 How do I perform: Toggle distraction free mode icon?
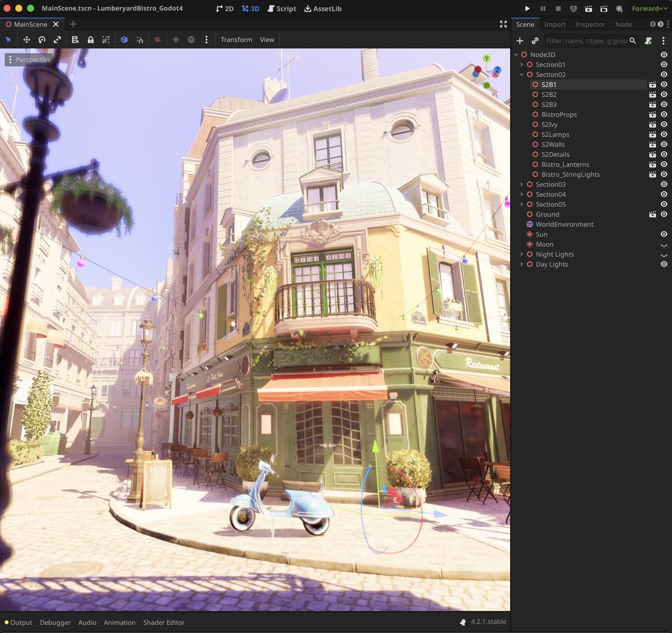click(503, 24)
